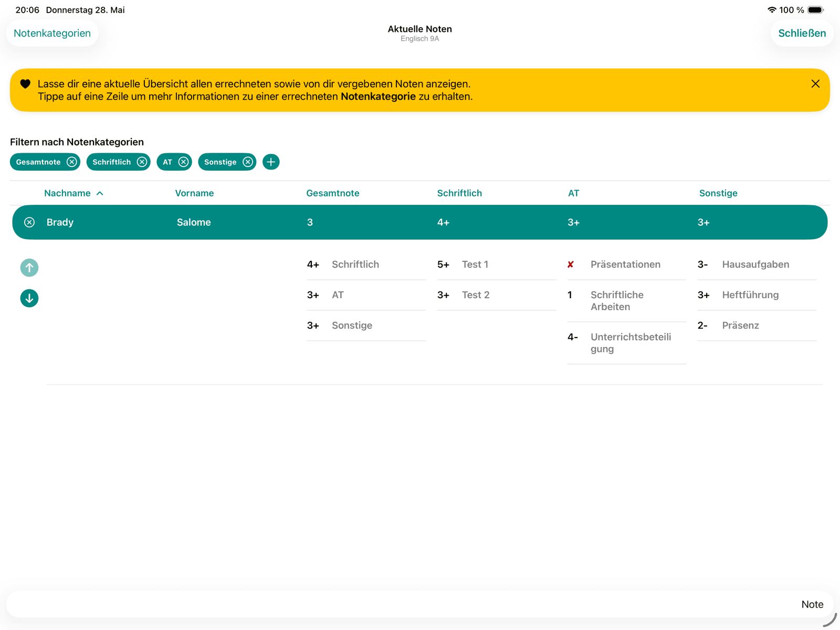Sort the table by Gesamtnote column
The height and width of the screenshot is (630, 840).
pos(333,193)
